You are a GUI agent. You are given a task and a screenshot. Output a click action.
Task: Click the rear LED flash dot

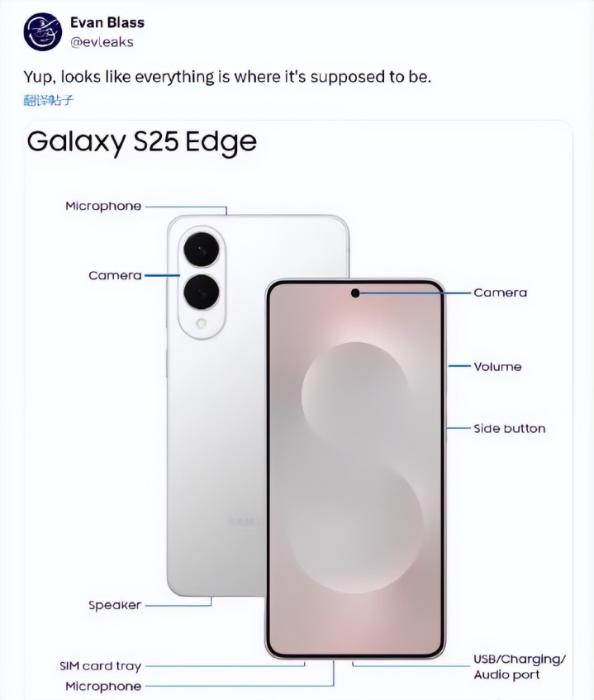202,324
